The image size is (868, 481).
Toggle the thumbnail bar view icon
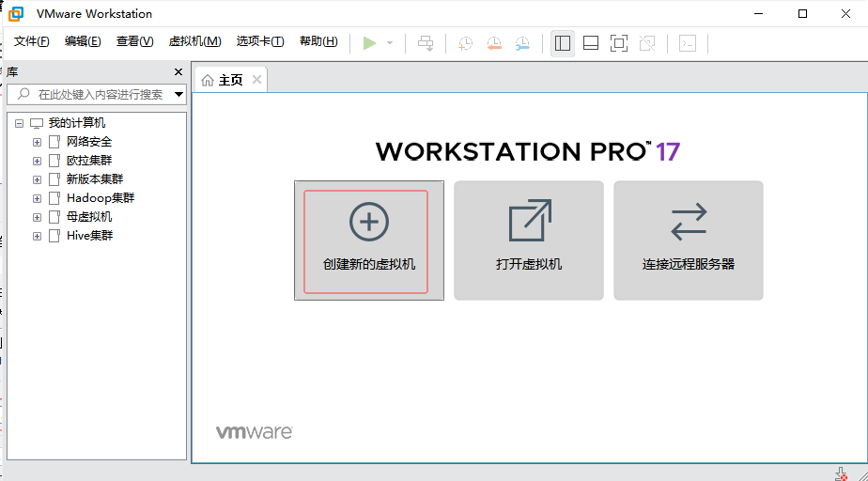click(591, 43)
